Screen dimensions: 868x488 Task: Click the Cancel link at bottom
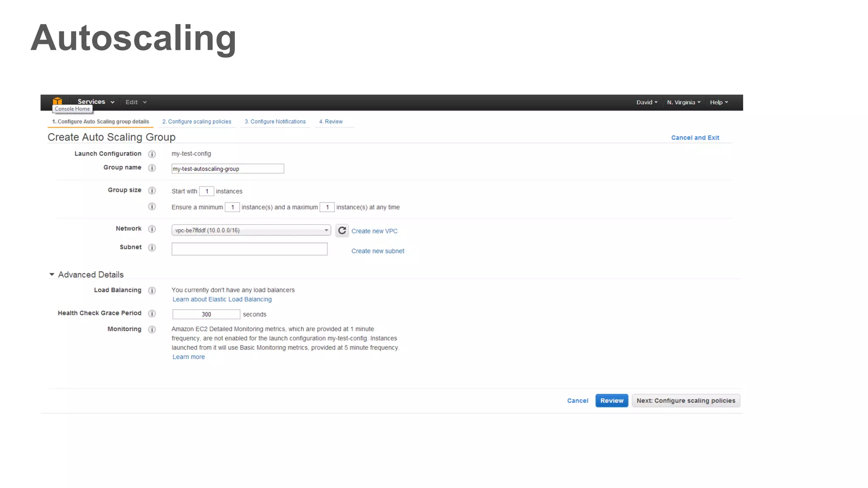[578, 401]
